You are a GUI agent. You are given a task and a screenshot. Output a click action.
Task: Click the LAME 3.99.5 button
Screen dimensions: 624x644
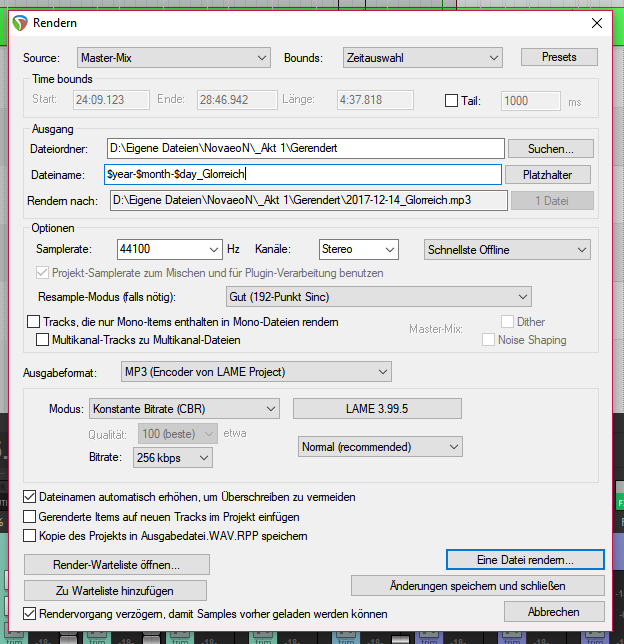[377, 409]
